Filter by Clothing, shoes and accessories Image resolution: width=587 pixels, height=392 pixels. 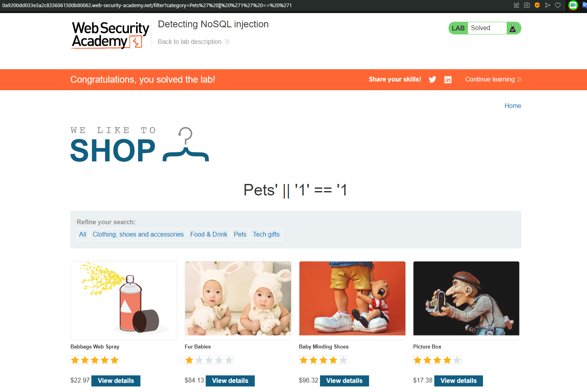click(138, 234)
